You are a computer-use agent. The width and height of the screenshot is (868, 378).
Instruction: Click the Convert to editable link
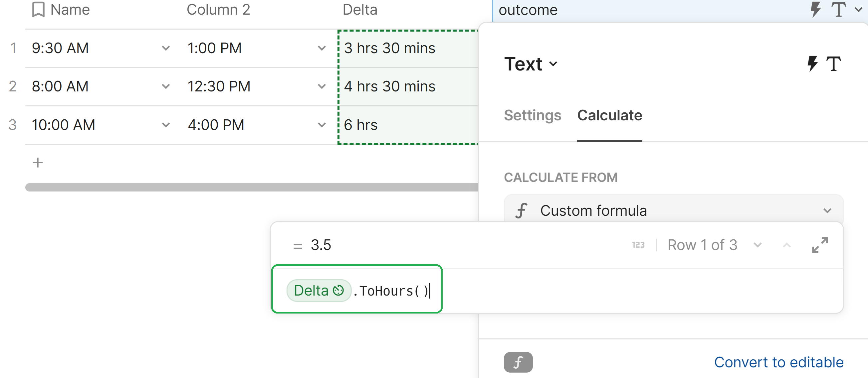click(x=778, y=362)
